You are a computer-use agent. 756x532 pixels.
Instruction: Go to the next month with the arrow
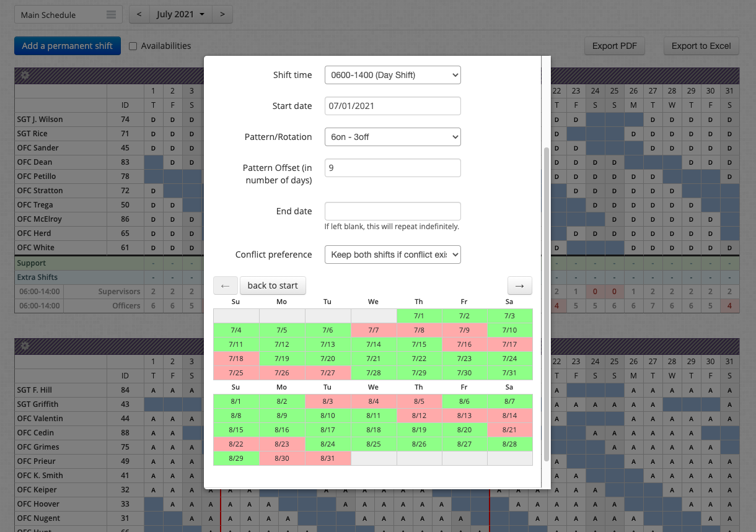(x=222, y=14)
